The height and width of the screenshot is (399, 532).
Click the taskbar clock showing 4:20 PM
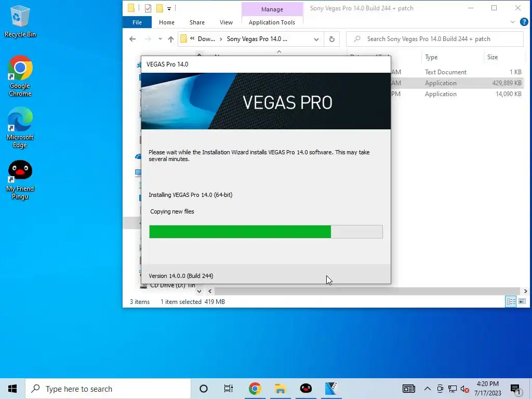pyautogui.click(x=487, y=389)
